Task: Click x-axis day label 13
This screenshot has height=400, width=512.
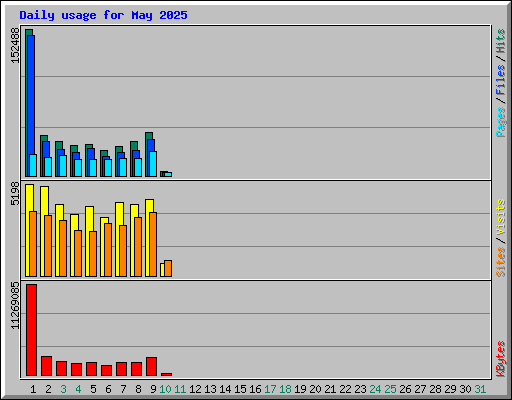Action: tap(210, 389)
